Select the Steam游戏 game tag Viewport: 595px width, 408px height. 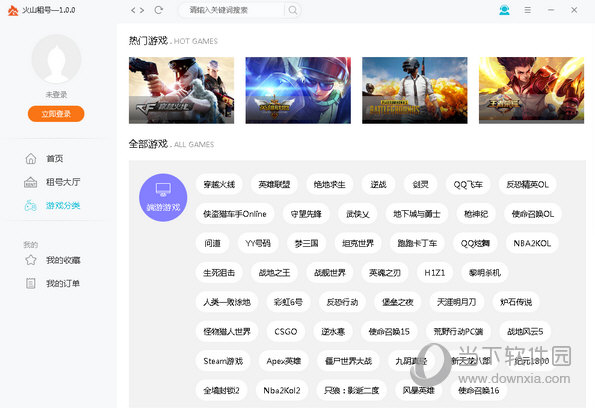[x=223, y=361]
